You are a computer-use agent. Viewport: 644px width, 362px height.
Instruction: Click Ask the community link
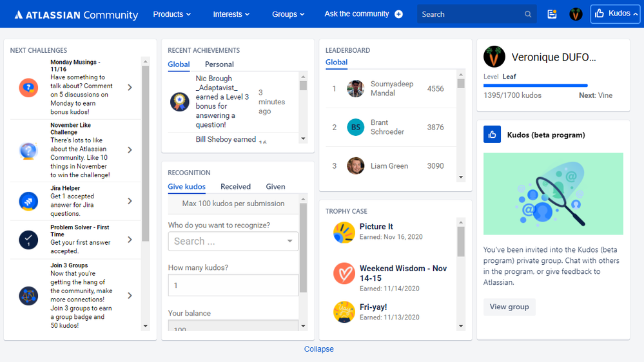click(x=356, y=14)
